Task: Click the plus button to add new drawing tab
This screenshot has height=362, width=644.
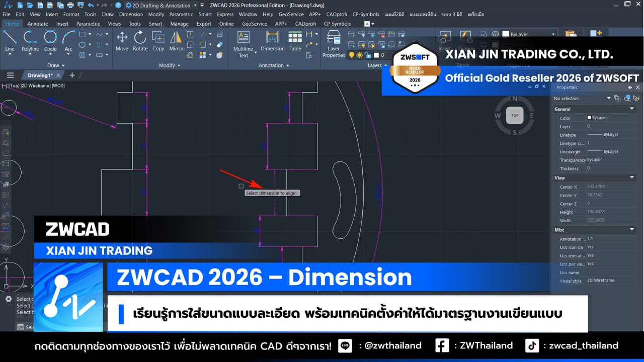Action: click(72, 75)
